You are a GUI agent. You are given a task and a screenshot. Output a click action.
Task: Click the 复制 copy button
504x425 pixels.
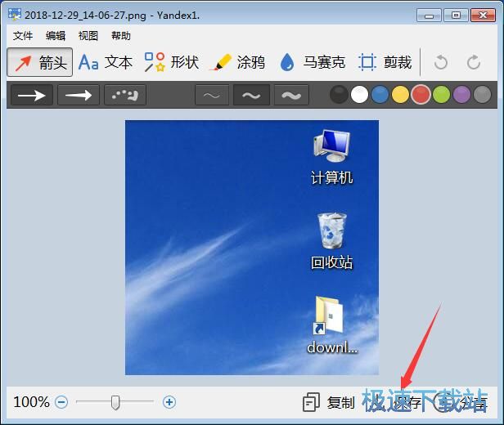click(x=329, y=402)
